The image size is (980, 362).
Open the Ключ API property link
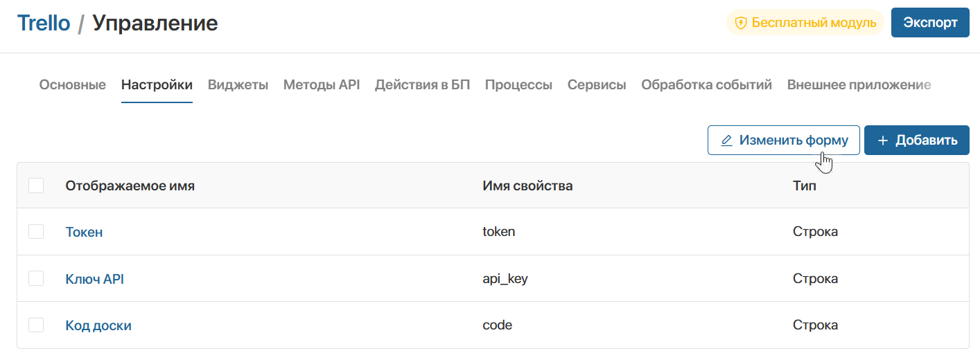(x=95, y=279)
